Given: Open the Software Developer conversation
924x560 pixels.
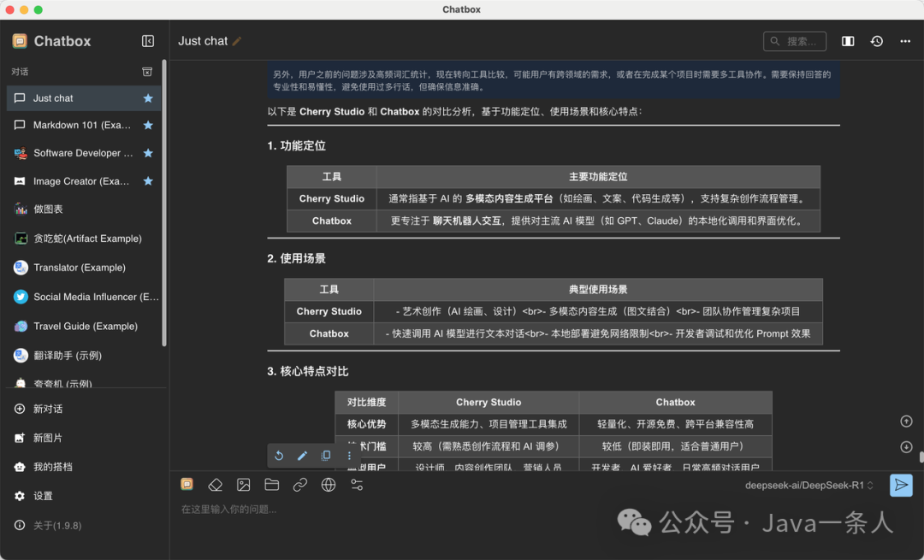Looking at the screenshot, I should tap(83, 153).
